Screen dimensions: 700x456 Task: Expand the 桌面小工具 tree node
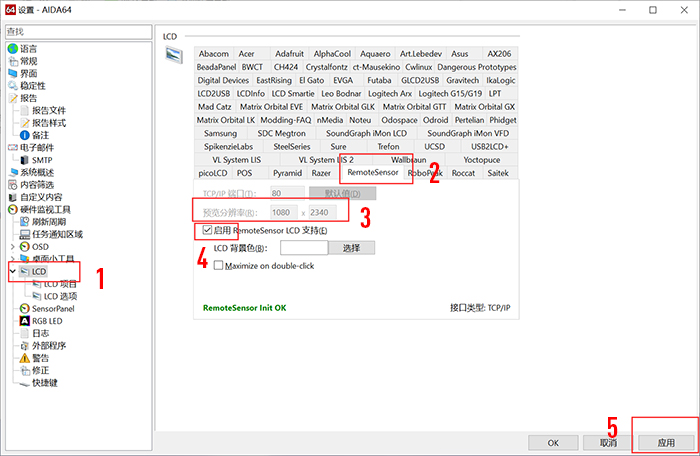12,259
